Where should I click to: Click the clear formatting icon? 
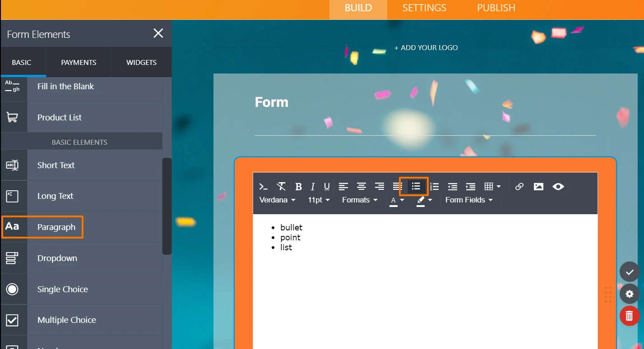(281, 187)
